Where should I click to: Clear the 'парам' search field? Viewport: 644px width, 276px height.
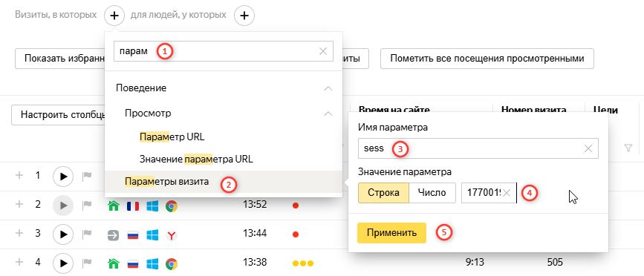tap(323, 51)
